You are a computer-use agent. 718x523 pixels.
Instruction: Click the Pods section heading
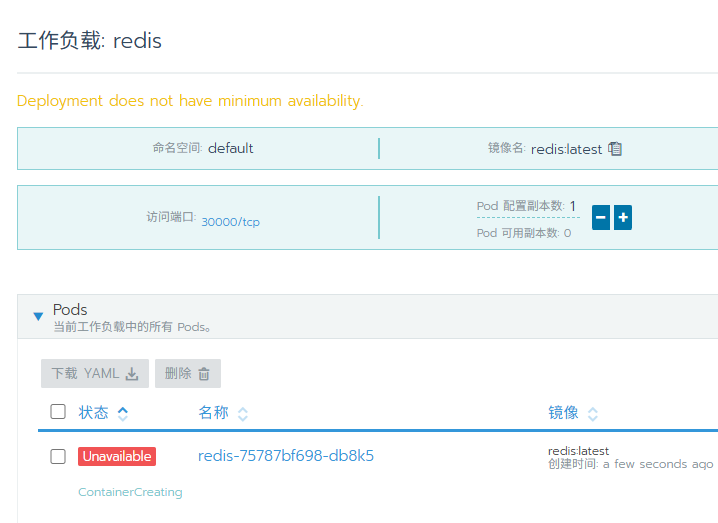click(x=70, y=310)
